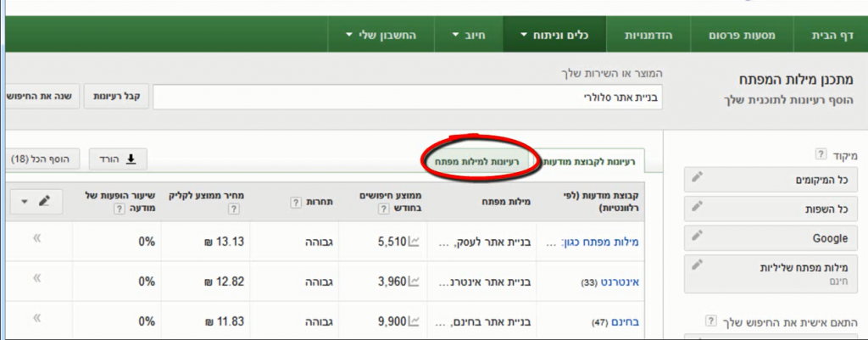Add the מילות מפתח כגון row with arrows

click(36, 238)
